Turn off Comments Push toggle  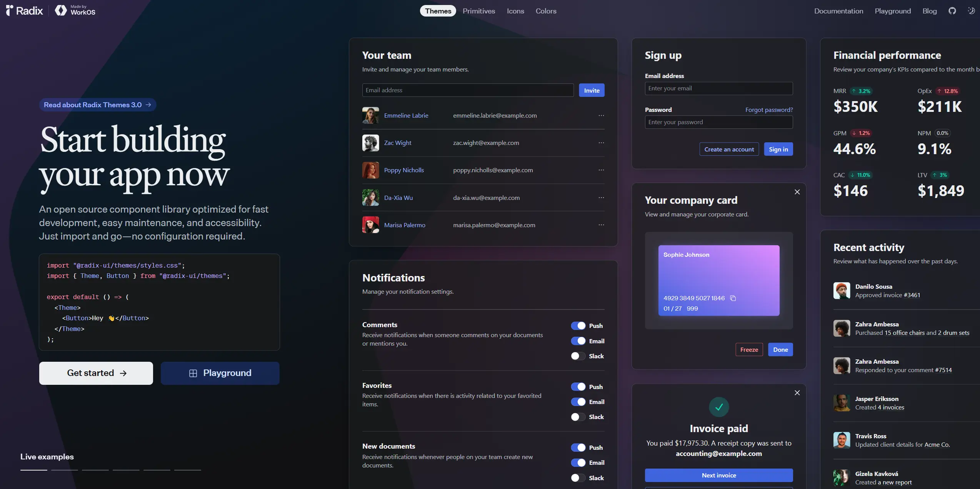(x=578, y=326)
